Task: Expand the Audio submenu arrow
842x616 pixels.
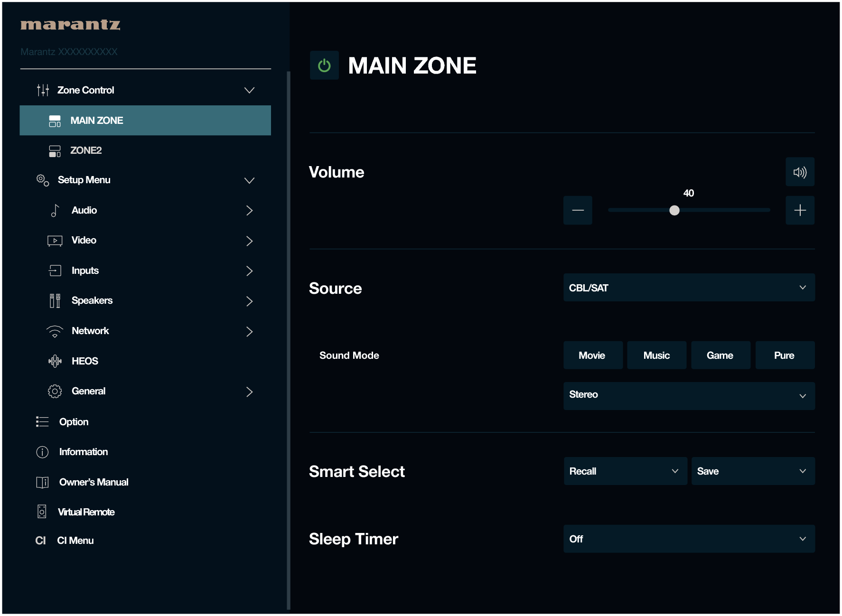Action: pos(249,210)
